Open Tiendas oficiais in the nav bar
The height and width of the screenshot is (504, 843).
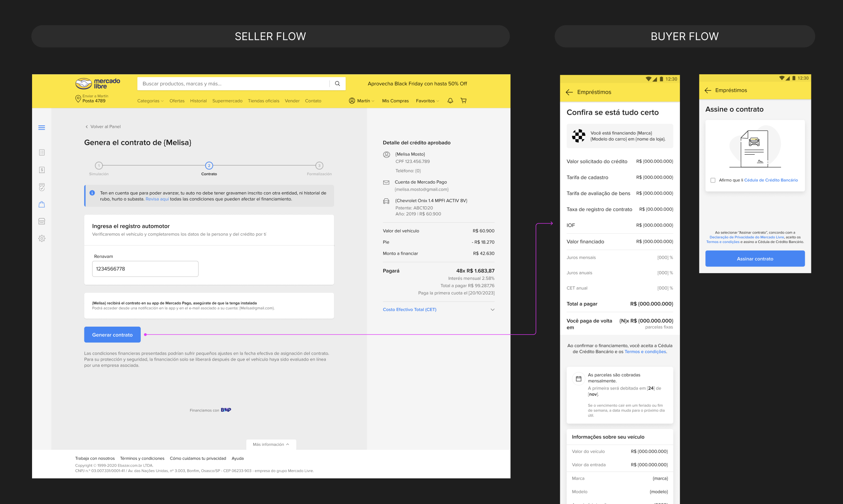coord(264,101)
